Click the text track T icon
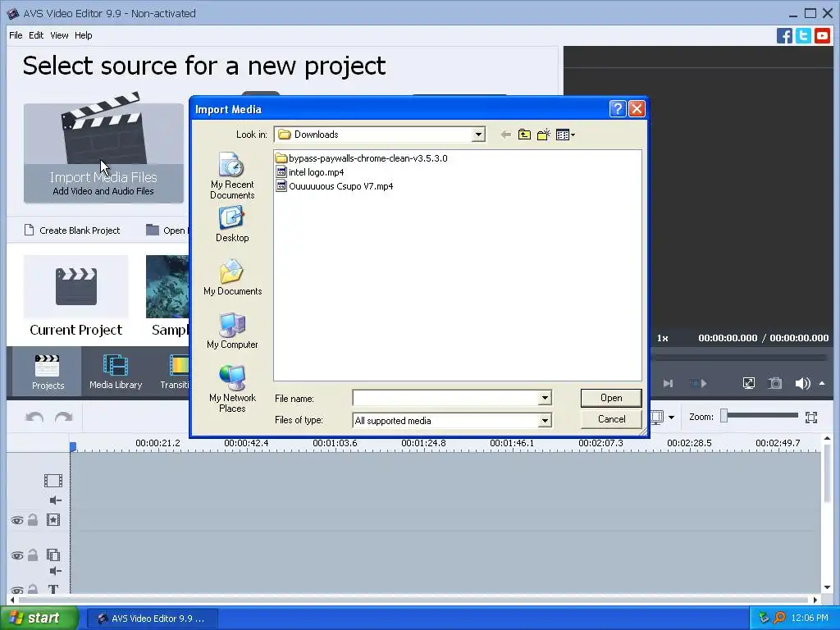840x630 pixels. point(53,589)
